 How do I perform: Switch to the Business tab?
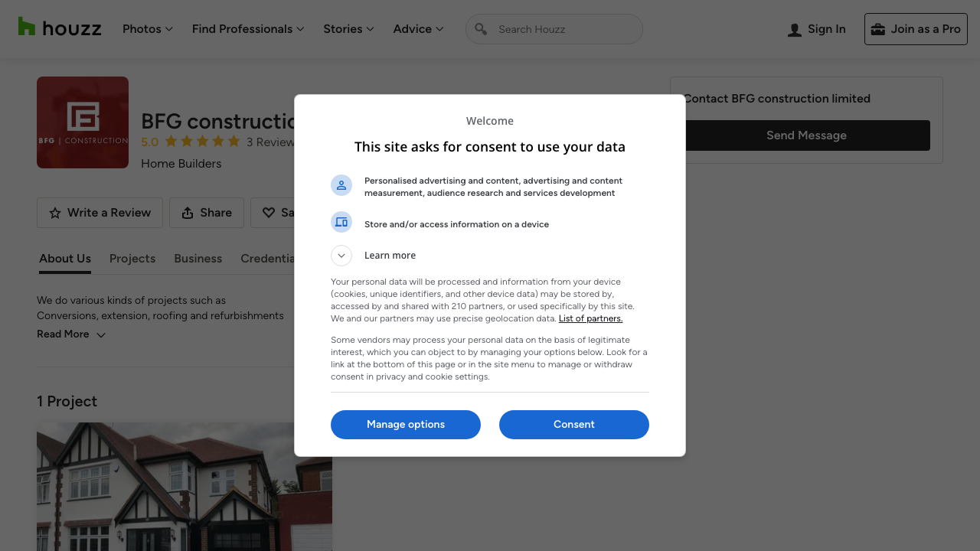click(x=198, y=259)
